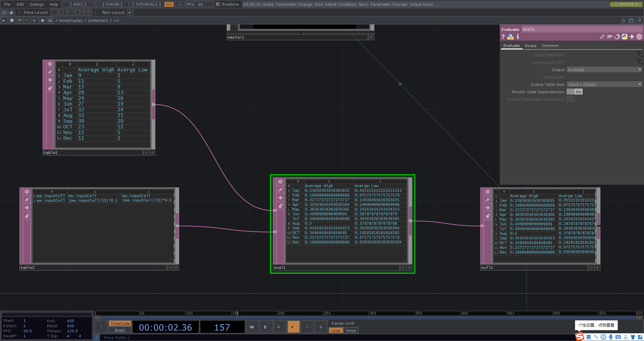Open the Dialogs menu
644x341 pixels.
pyautogui.click(x=36, y=4)
